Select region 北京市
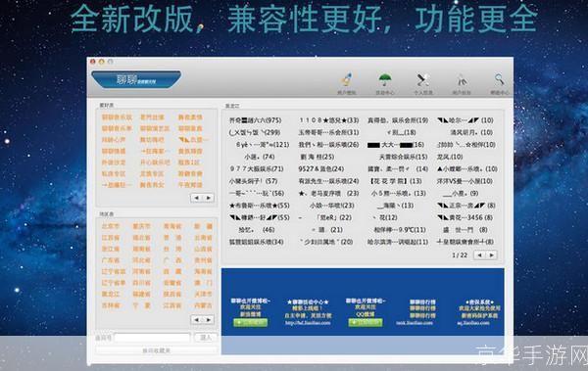588x371 pixels. [x=110, y=226]
